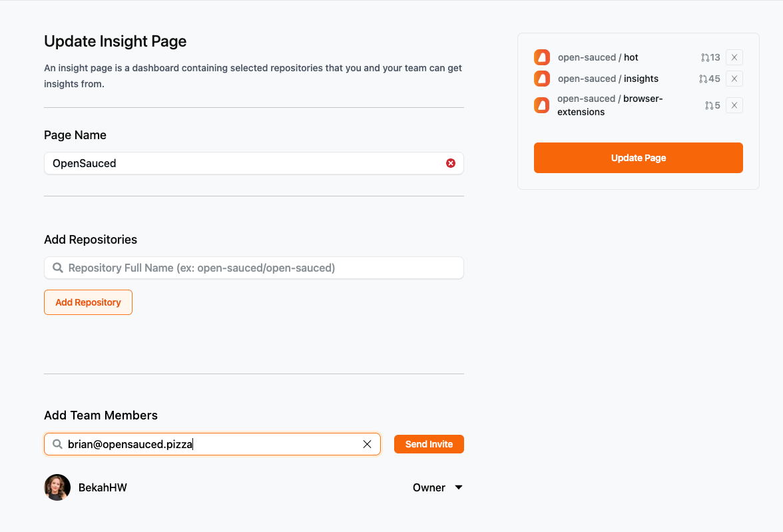Viewport: 783px width, 532px height.
Task: Click the repository search magnifier icon
Action: coord(58,268)
